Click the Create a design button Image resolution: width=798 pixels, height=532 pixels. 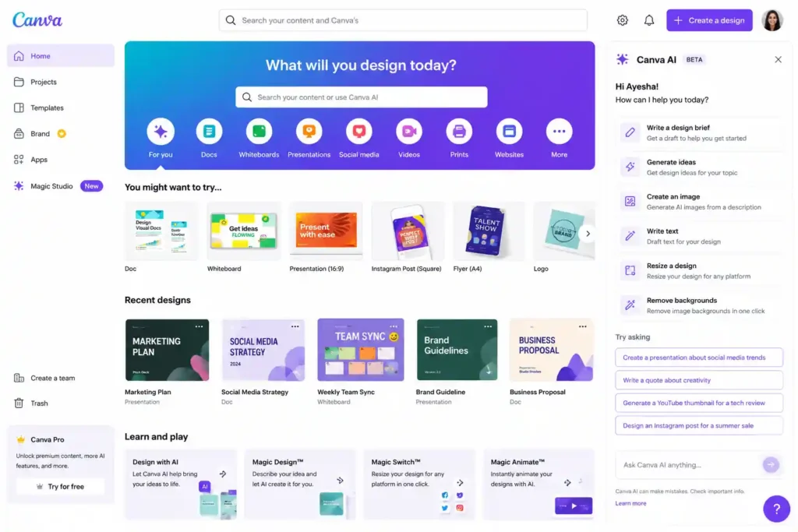pyautogui.click(x=709, y=20)
